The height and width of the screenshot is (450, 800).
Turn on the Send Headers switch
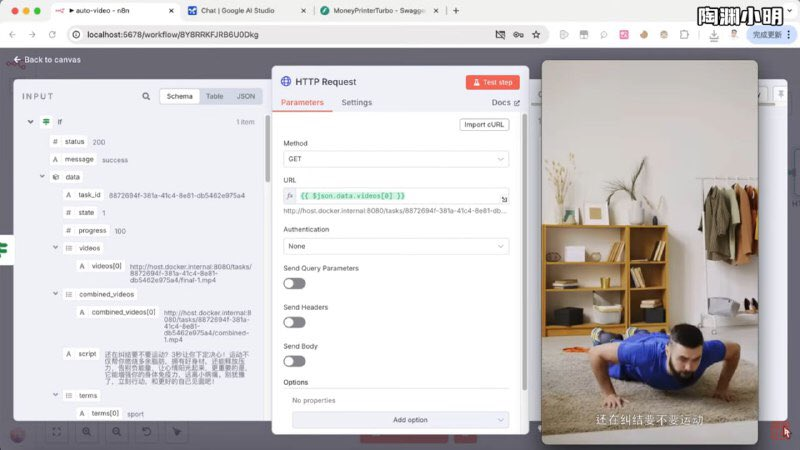click(294, 322)
